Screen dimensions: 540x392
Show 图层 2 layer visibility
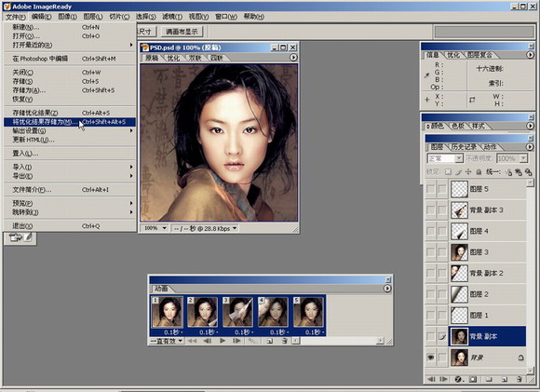tap(431, 294)
